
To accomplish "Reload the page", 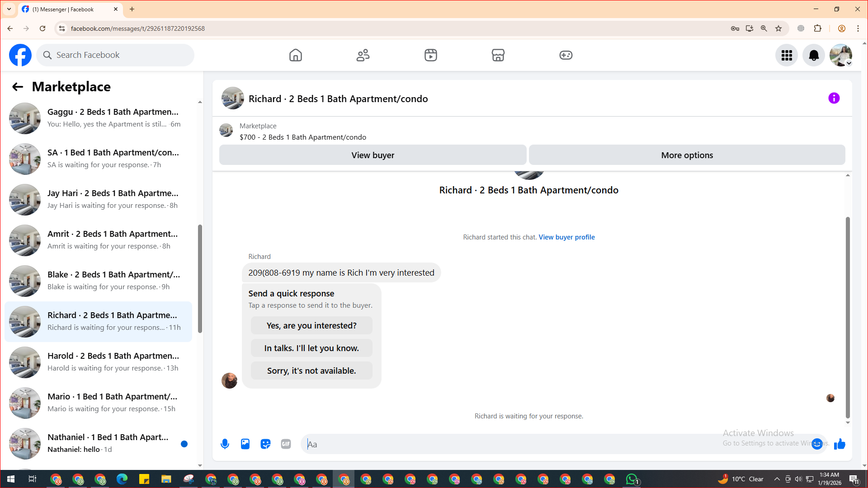I will (42, 28).
